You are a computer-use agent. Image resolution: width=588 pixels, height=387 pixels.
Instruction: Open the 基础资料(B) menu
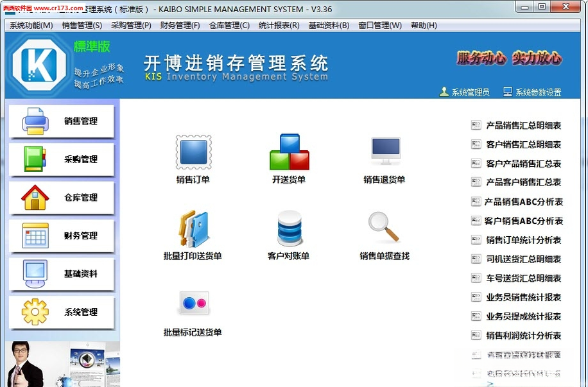(329, 25)
